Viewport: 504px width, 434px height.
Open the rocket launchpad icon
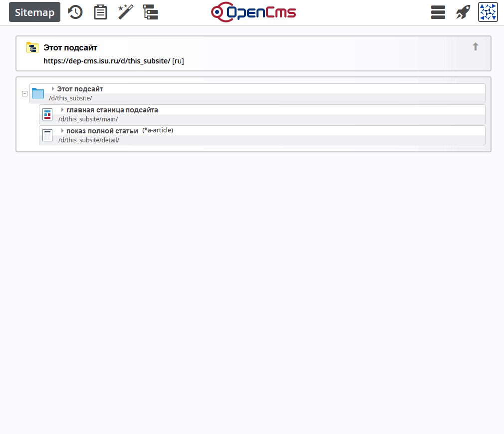tap(463, 12)
